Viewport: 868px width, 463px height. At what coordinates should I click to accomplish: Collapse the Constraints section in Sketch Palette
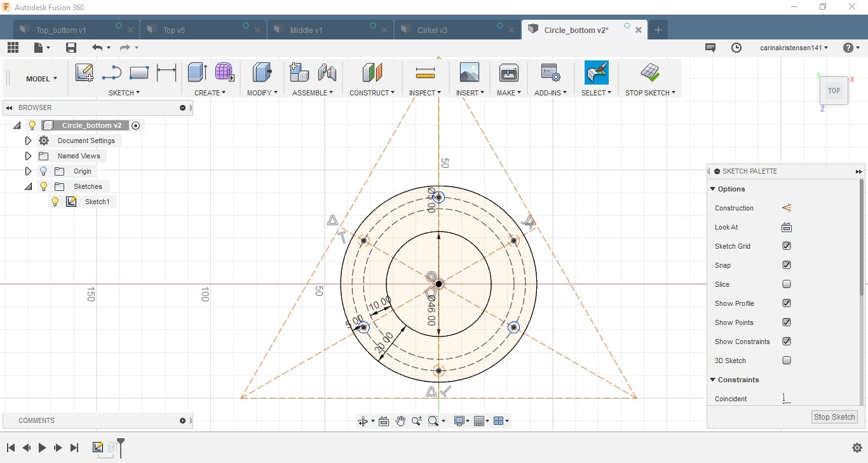pyautogui.click(x=712, y=380)
